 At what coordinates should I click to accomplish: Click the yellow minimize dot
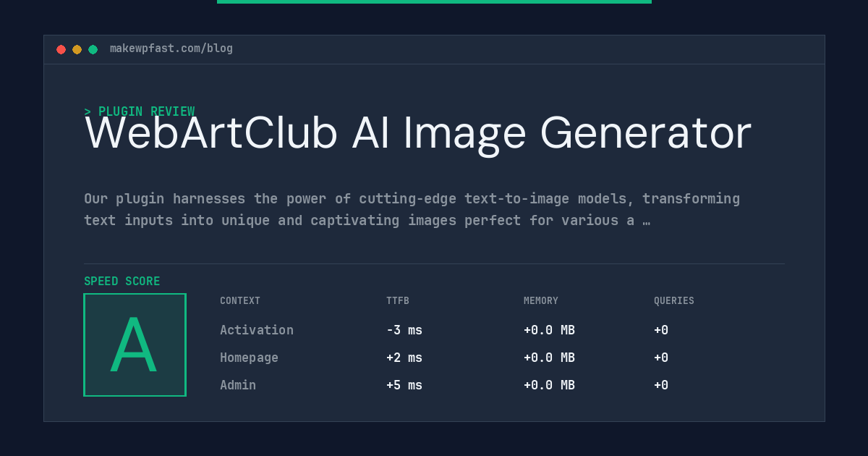pyautogui.click(x=77, y=49)
